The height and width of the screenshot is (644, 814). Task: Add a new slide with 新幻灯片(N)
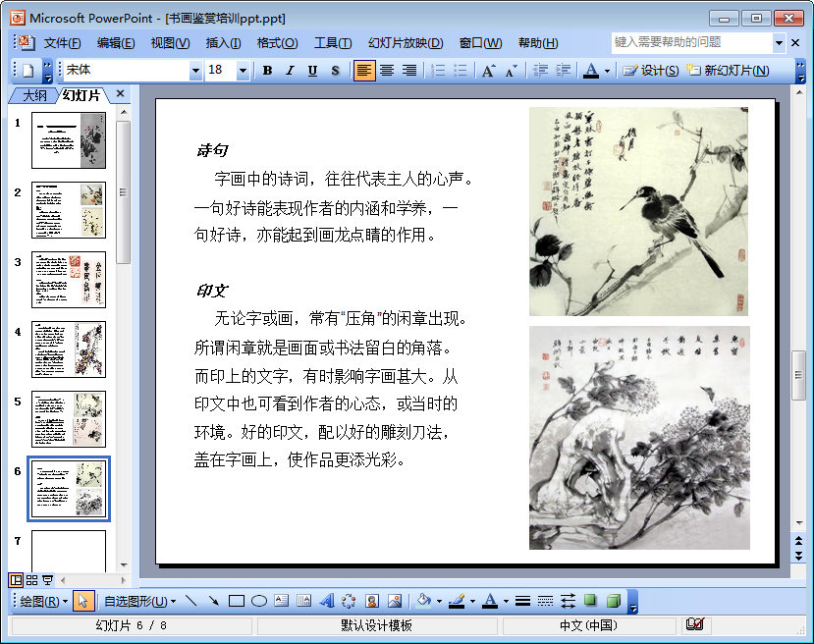coord(728,71)
